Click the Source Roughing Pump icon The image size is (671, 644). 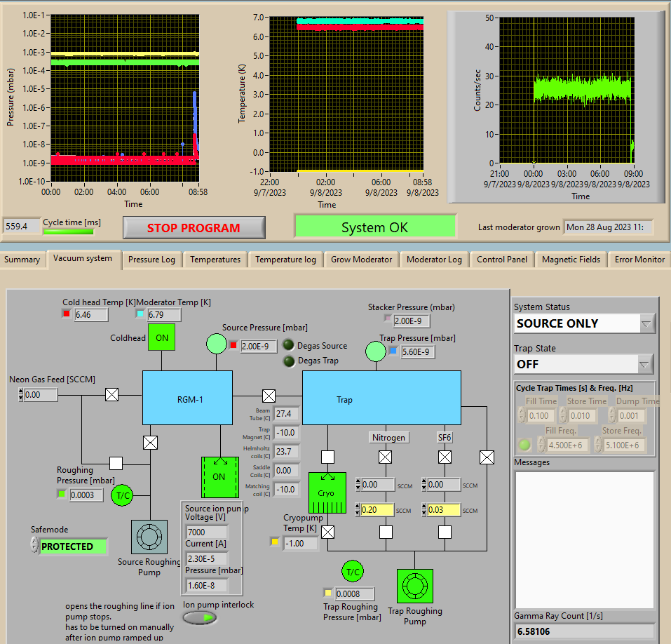149,537
